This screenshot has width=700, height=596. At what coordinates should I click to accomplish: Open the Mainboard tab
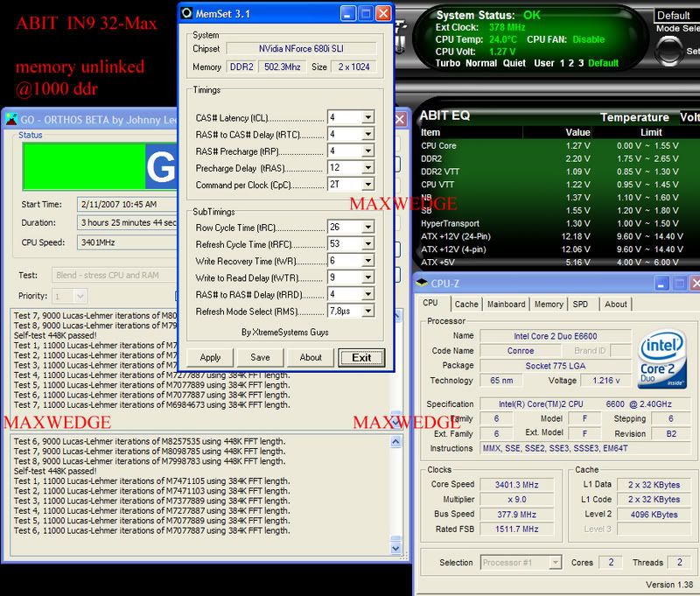point(507,305)
